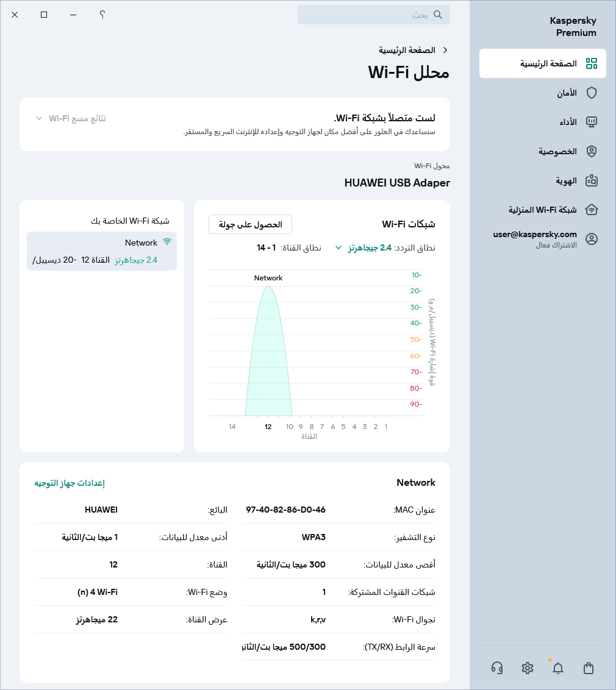The width and height of the screenshot is (616, 690).
Task: Open support via the headset icon
Action: click(x=496, y=668)
